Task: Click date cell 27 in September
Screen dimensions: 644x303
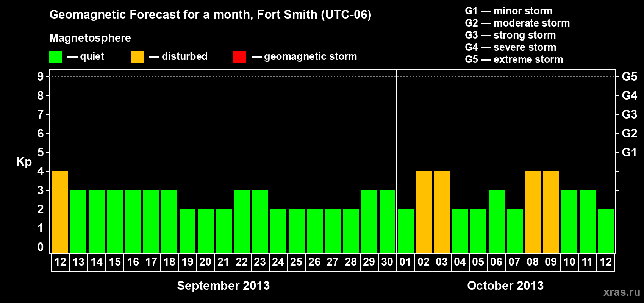Action: pos(333,262)
